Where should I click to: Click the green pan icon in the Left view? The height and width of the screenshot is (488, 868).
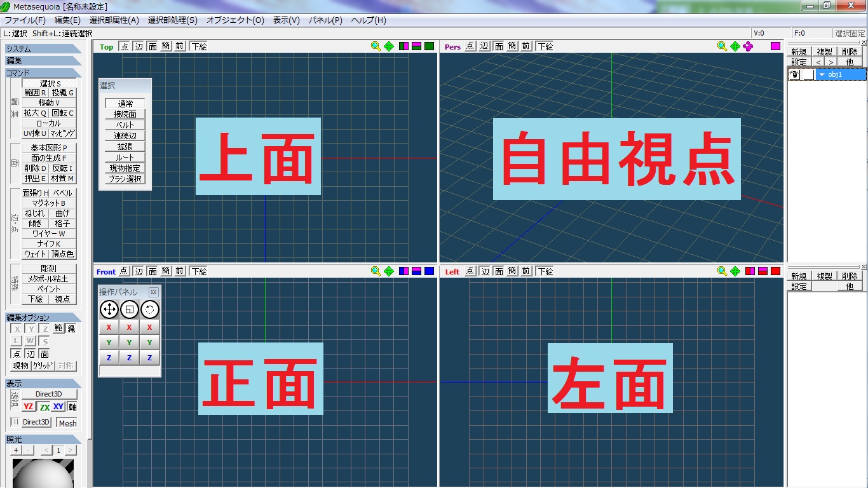tap(735, 271)
